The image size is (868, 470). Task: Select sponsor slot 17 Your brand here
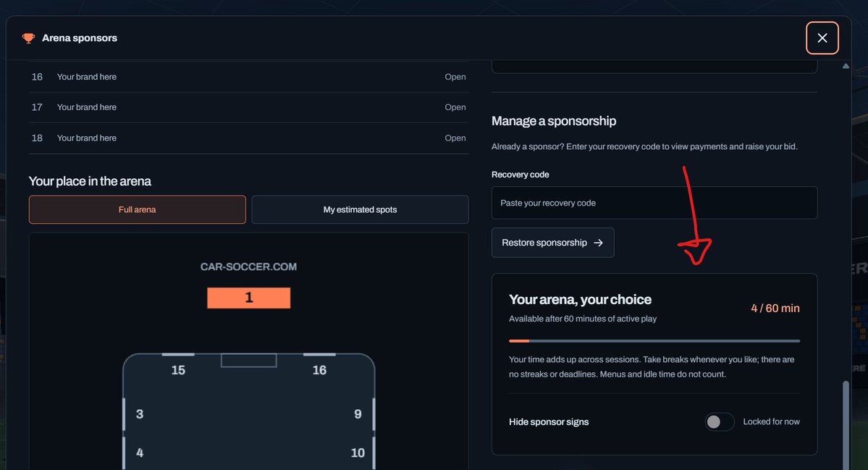pos(248,107)
